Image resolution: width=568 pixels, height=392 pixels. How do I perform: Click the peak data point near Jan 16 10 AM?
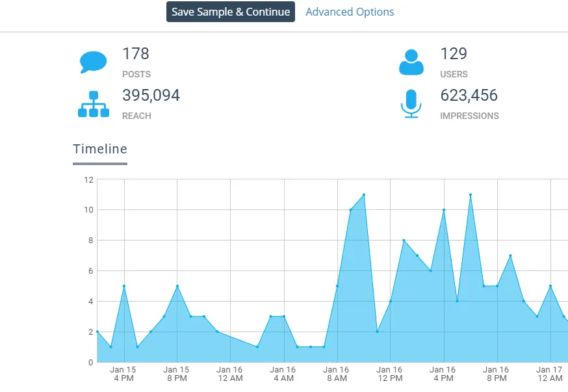[364, 195]
